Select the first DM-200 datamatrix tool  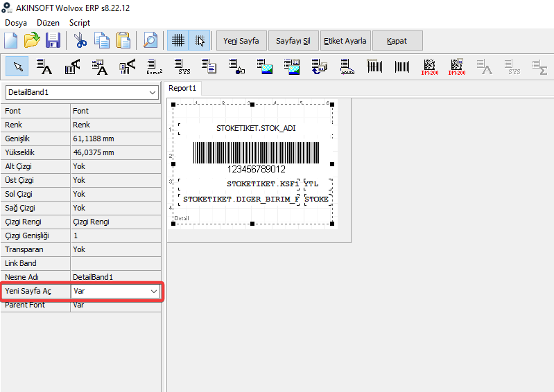point(430,66)
